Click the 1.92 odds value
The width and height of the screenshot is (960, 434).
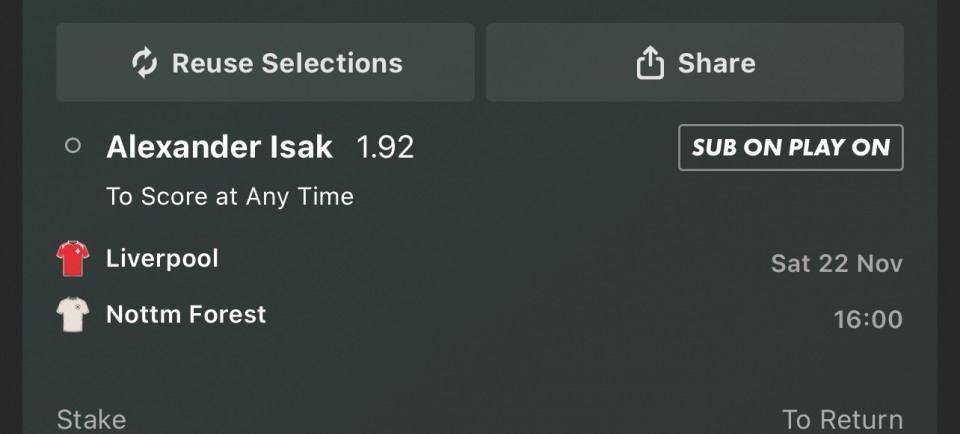click(385, 147)
